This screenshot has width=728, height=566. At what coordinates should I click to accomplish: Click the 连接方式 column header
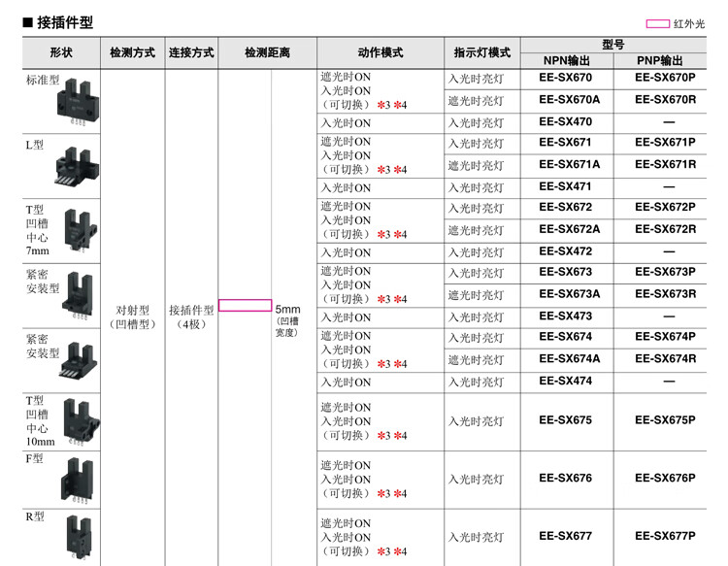[x=191, y=52]
